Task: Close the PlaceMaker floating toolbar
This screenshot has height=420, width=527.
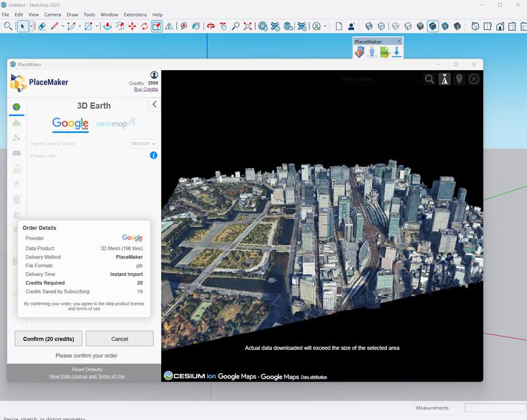Action: 399,41
